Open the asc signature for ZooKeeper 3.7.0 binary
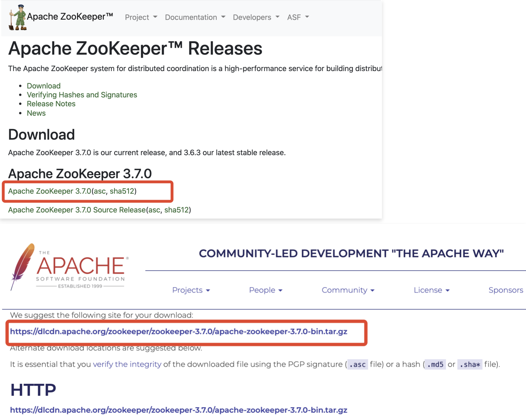This screenshot has height=420, width=526. (x=100, y=191)
